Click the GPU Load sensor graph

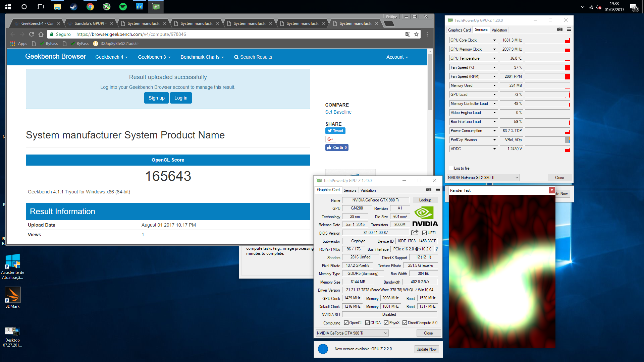pos(547,95)
